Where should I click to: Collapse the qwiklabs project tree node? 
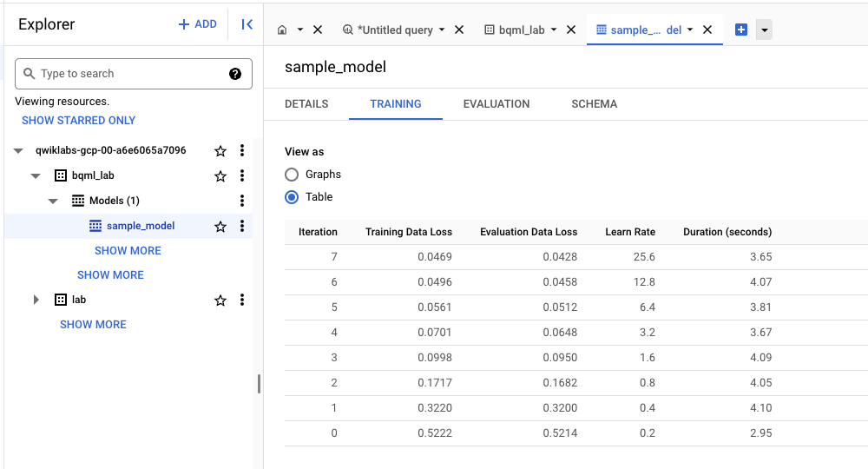coord(18,150)
